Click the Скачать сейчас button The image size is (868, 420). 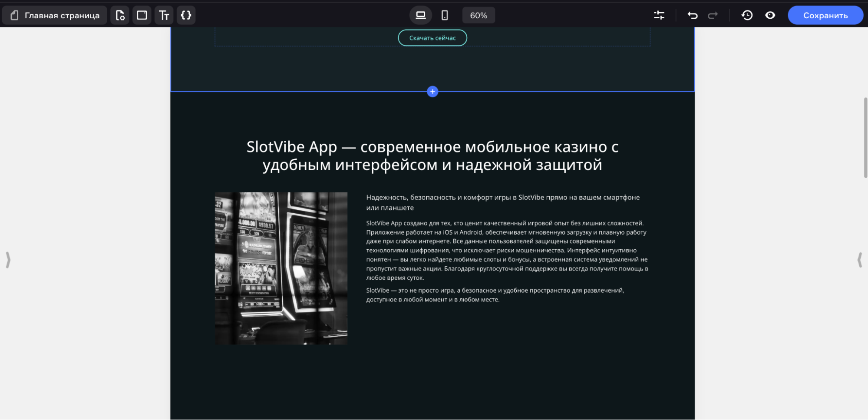click(432, 38)
